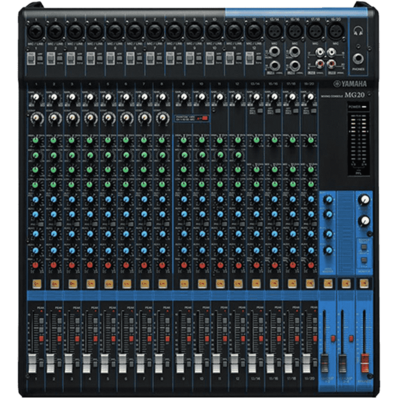Adjust the topmost blue send master knob
The width and height of the screenshot is (400, 400).
click(328, 199)
